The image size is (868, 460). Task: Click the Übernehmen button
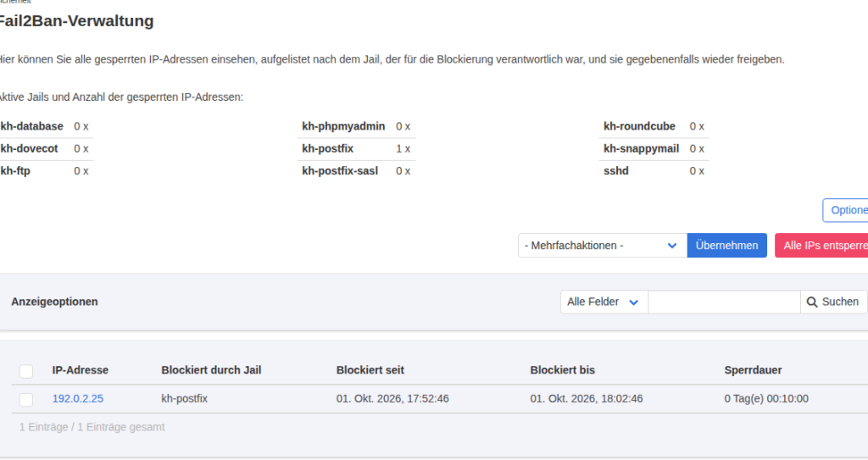pyautogui.click(x=726, y=245)
